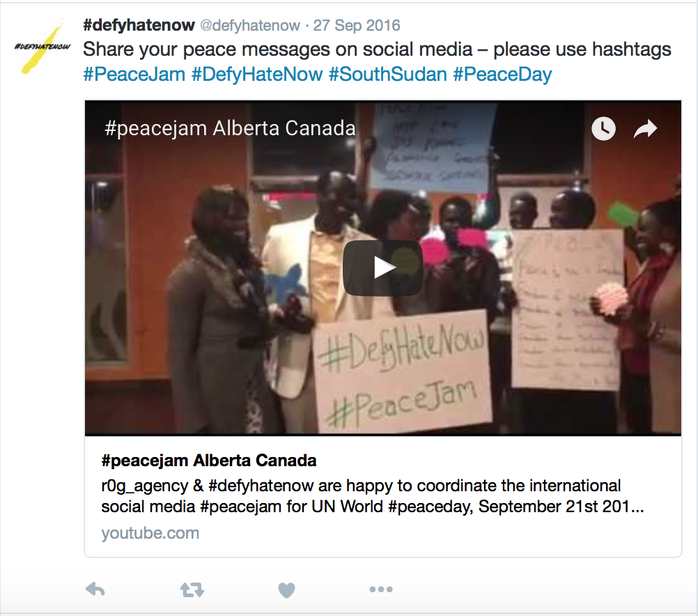
Task: Click the card description about r0g_agency
Action: tap(372, 495)
